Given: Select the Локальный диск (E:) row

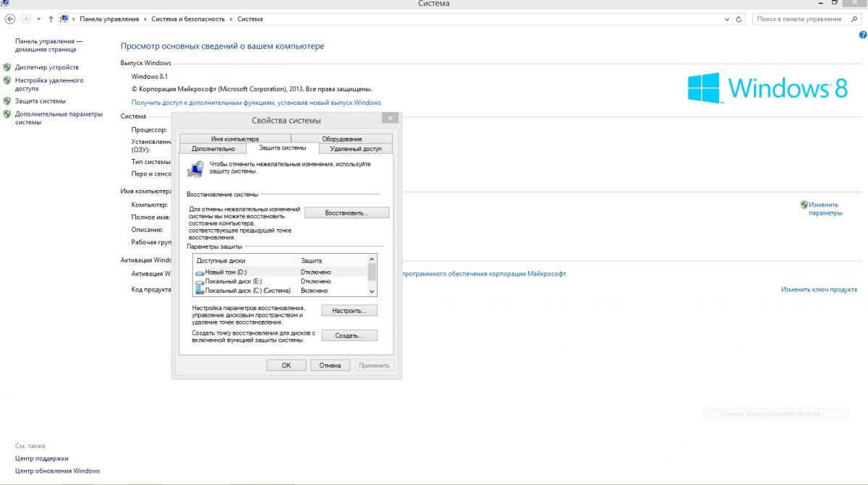Looking at the screenshot, I should (281, 281).
